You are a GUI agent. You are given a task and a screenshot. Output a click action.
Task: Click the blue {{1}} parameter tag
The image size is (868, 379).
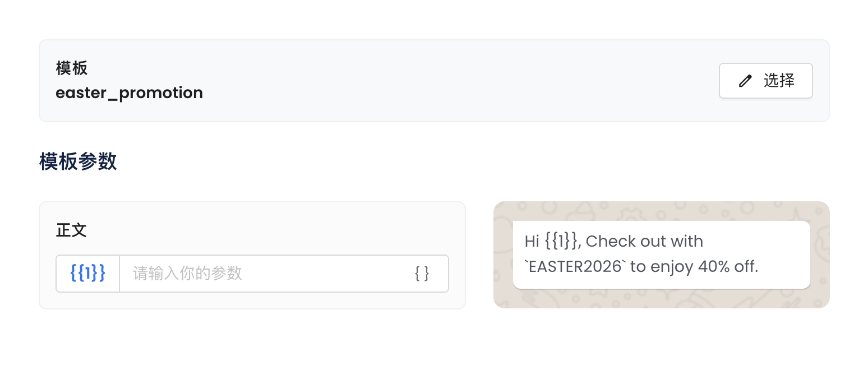[87, 274]
